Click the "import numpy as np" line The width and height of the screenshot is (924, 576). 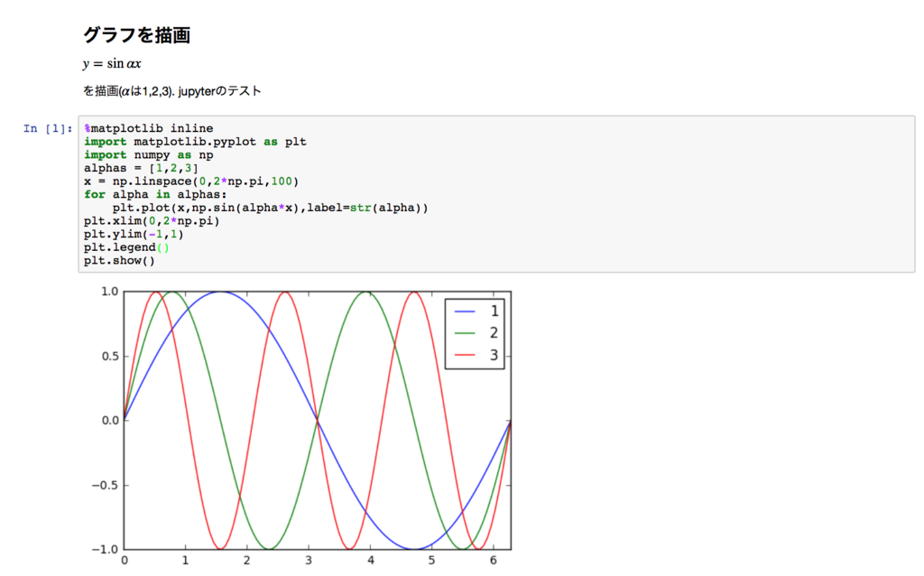149,155
